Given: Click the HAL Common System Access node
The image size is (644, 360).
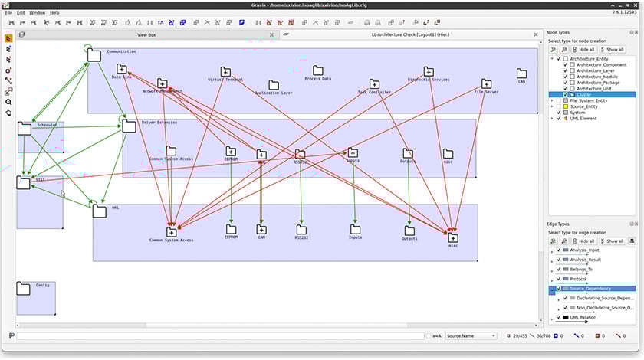Looking at the screenshot, I should click(171, 231).
